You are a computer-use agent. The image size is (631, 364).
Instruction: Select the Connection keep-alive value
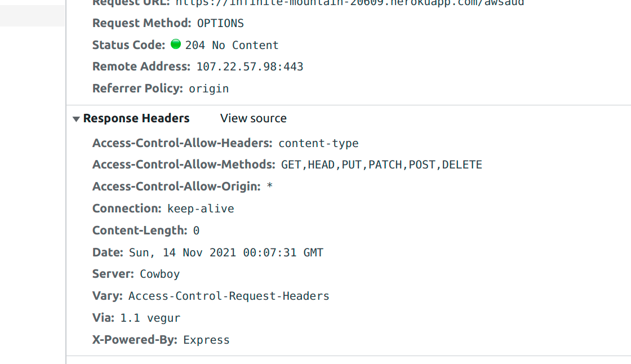201,208
